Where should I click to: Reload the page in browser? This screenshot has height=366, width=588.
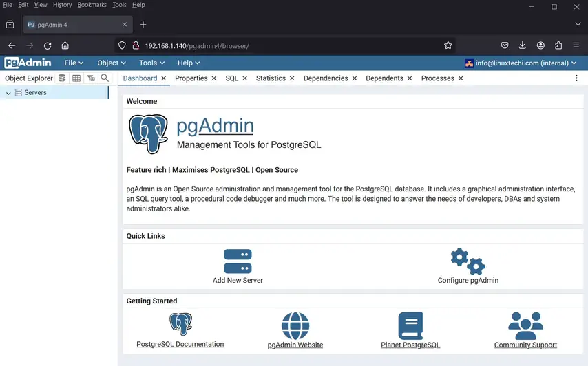[48, 45]
